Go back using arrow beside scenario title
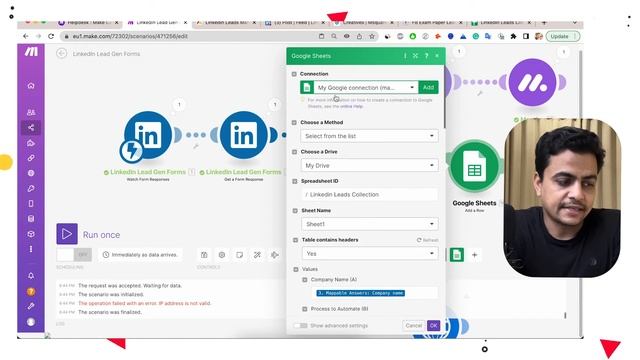Screen dimensions: 640x360 62,53
